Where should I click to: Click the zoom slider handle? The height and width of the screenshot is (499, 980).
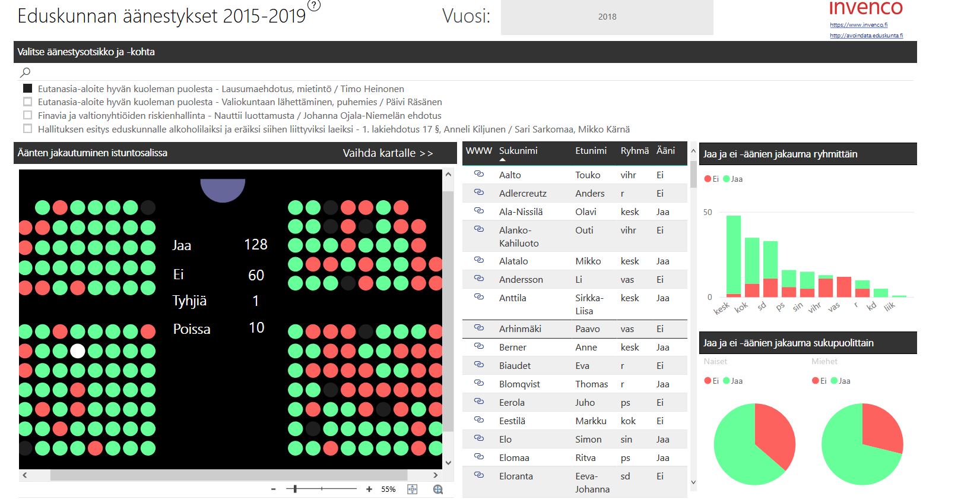click(x=295, y=489)
